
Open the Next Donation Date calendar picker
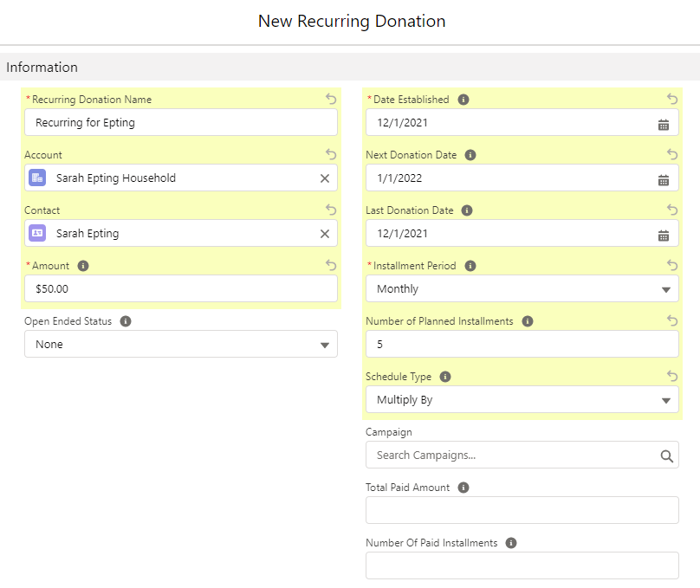point(664,179)
